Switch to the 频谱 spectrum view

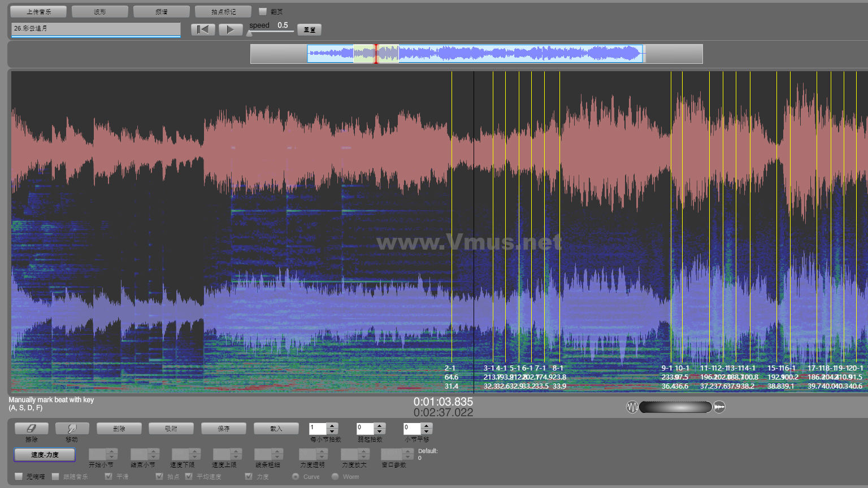pyautogui.click(x=161, y=11)
